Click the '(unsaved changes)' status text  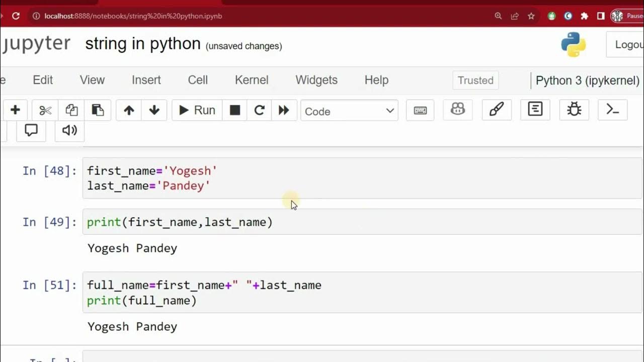pyautogui.click(x=244, y=46)
